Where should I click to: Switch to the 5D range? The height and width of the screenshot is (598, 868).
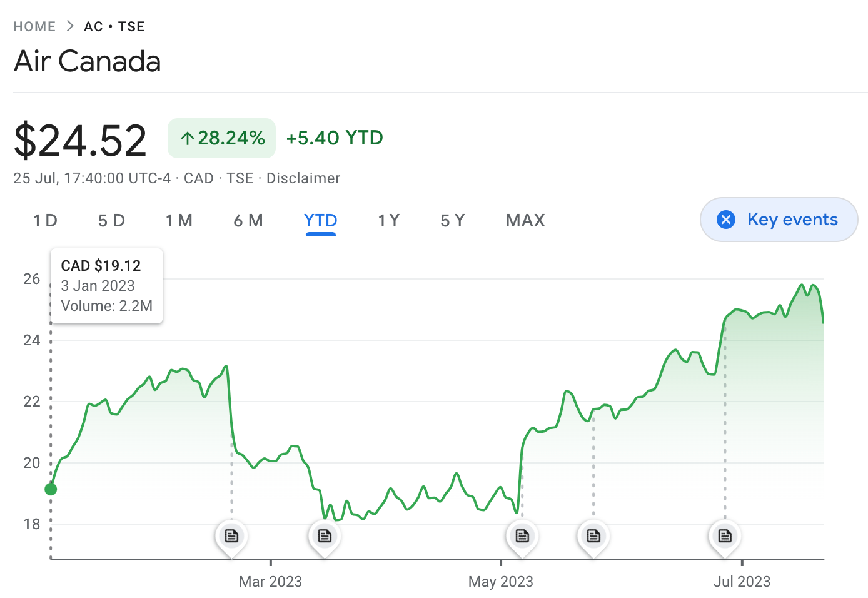pyautogui.click(x=111, y=221)
